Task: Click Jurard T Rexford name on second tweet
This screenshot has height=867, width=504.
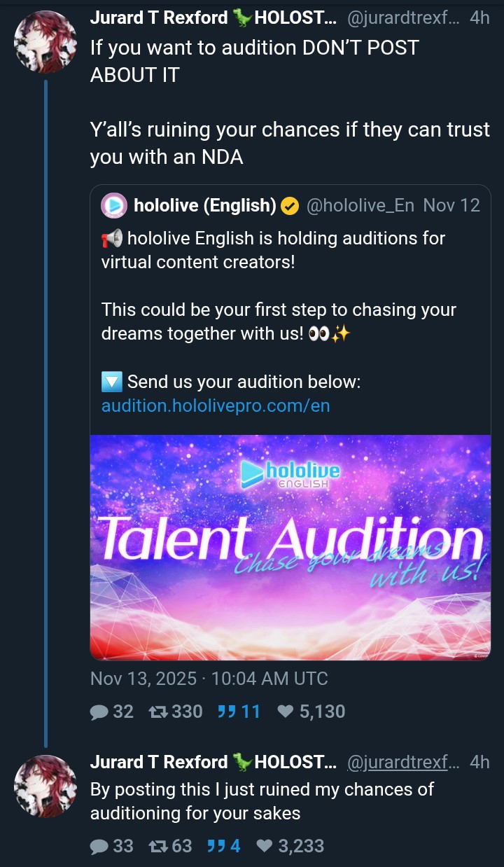Action: 159,763
